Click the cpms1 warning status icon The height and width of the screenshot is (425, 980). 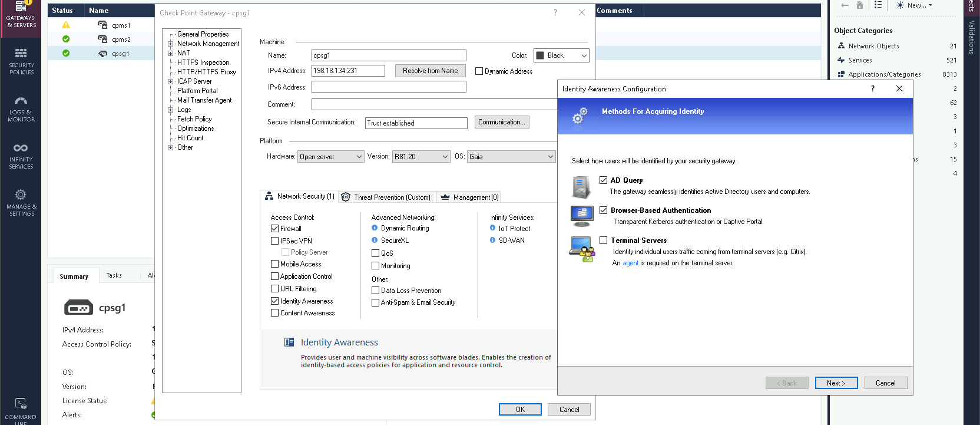[66, 25]
